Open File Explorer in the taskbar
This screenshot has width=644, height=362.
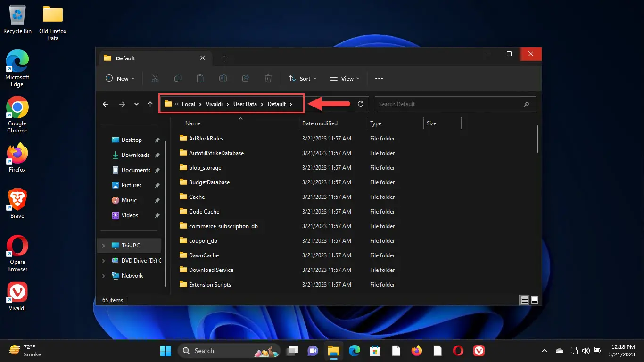[x=334, y=351]
